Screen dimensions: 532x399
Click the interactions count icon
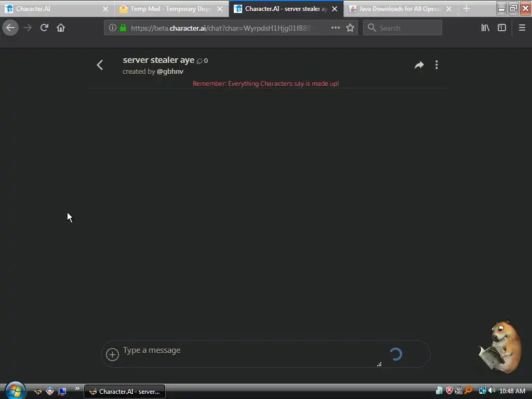(199, 61)
